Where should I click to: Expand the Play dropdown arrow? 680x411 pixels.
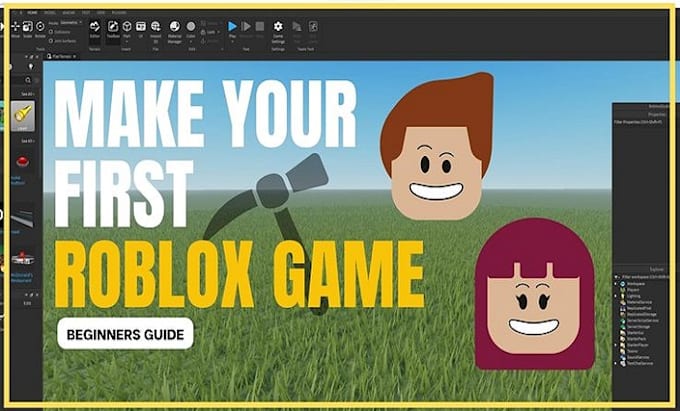[232, 42]
